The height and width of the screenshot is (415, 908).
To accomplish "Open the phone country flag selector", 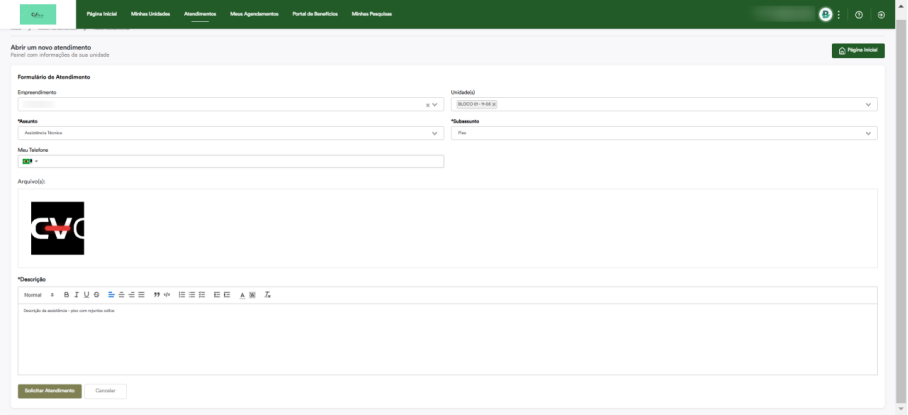I will click(x=30, y=161).
